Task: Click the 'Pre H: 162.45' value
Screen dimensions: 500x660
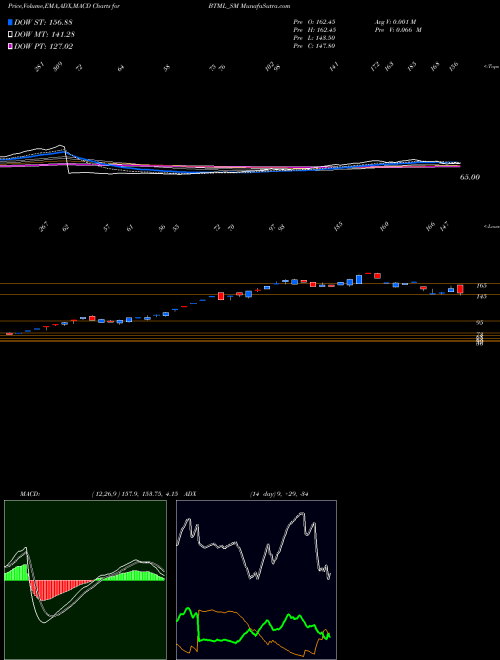Action: pos(315,30)
